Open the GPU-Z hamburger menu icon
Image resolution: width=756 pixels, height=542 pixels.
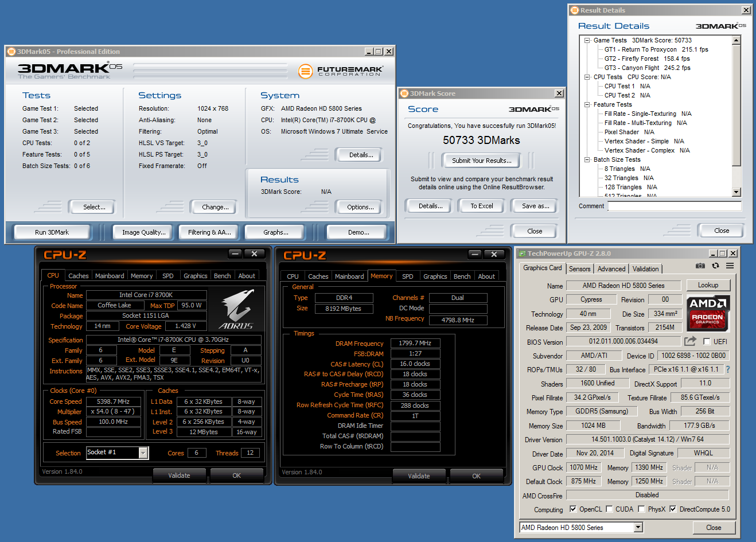(x=730, y=266)
